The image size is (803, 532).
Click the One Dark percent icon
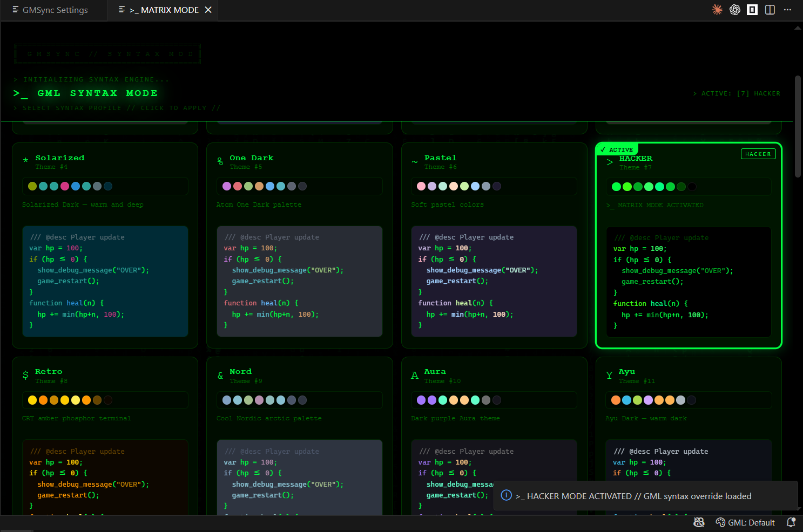click(220, 161)
